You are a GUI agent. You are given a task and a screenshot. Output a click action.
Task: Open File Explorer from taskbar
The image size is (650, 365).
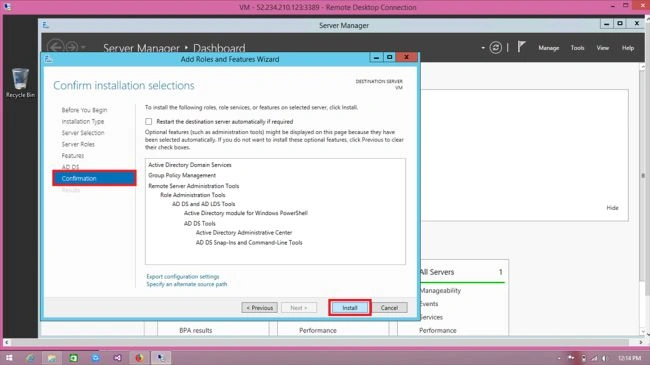(x=52, y=358)
